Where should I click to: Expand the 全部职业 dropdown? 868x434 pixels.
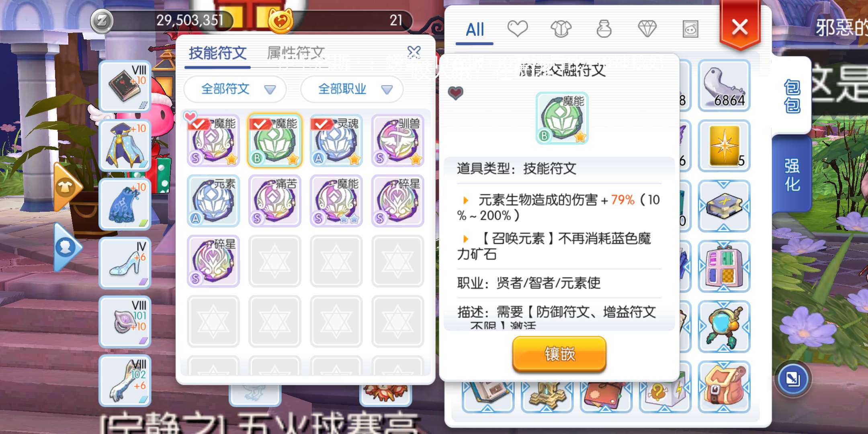point(352,89)
